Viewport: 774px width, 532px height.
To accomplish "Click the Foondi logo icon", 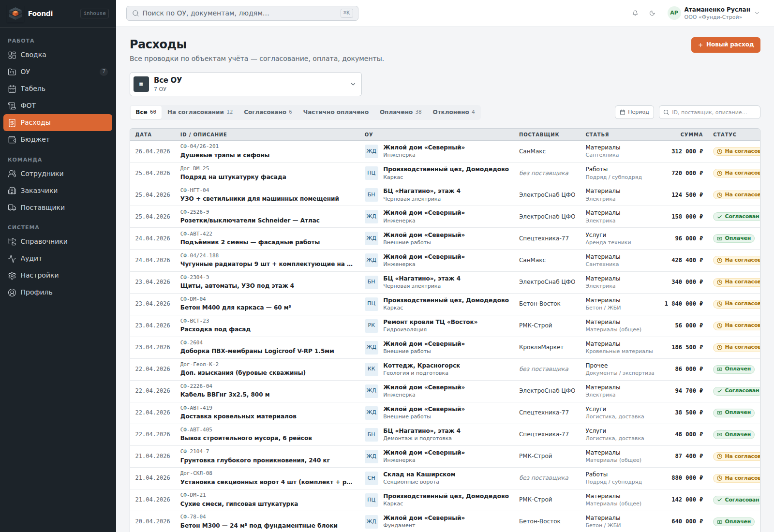I will click(x=15, y=14).
